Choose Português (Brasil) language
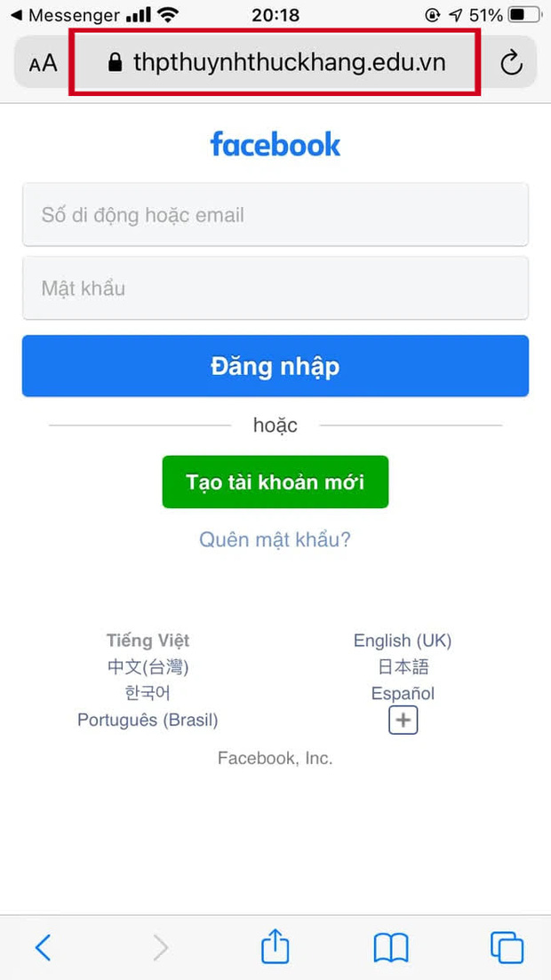Image resolution: width=551 pixels, height=980 pixels. (148, 720)
